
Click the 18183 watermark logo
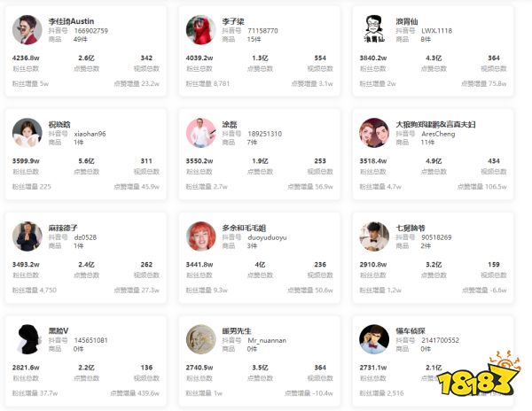[479, 375]
